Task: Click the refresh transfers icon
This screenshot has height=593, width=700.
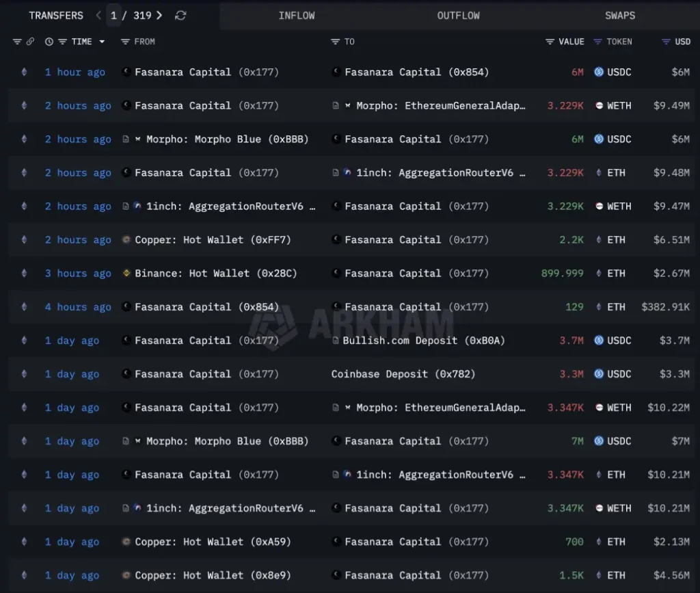Action: [180, 15]
